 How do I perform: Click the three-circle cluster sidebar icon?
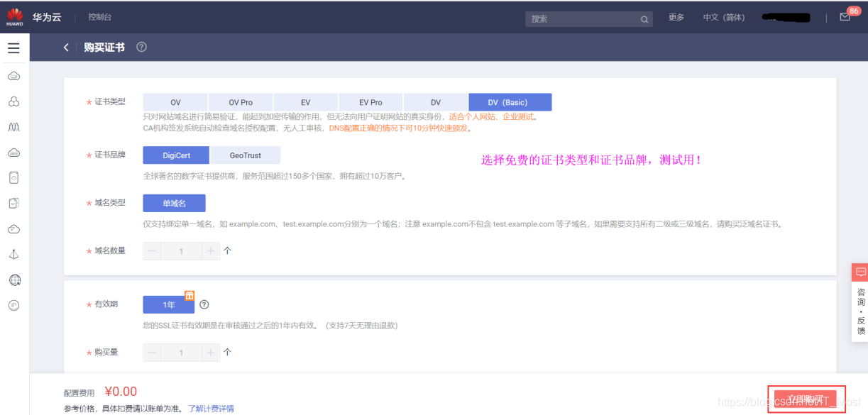[14, 101]
